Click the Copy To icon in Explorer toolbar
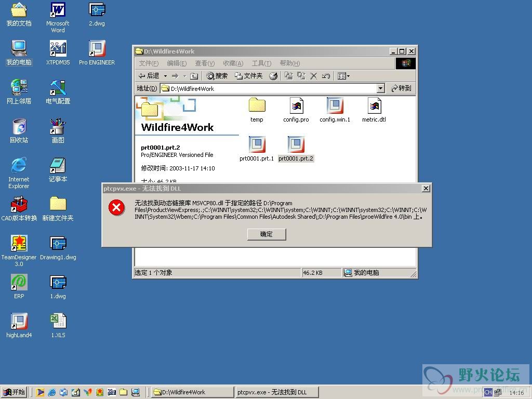 pyautogui.click(x=301, y=76)
